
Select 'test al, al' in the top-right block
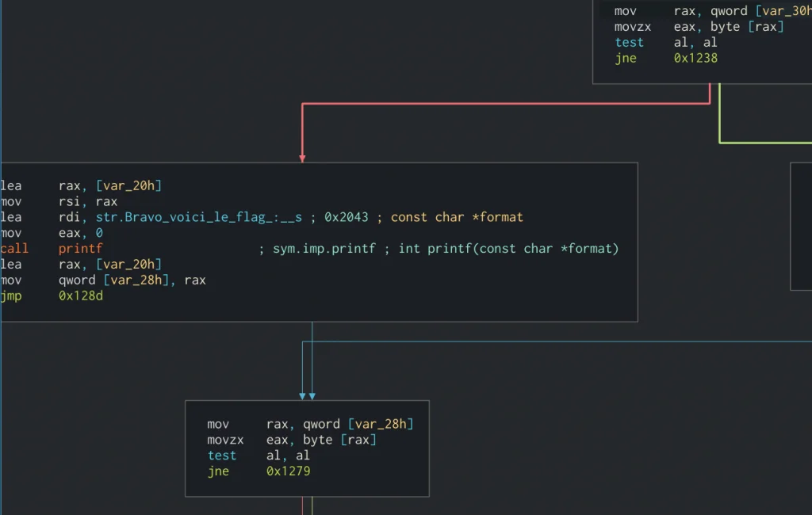[666, 42]
